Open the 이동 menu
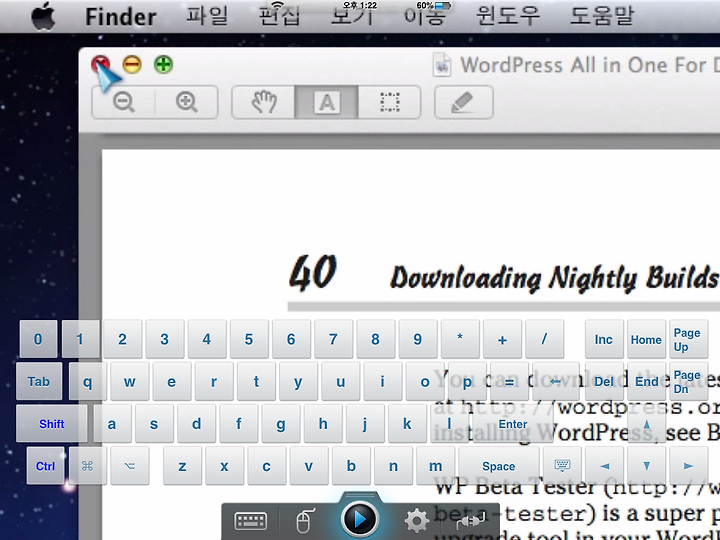The width and height of the screenshot is (720, 540). tap(425, 17)
